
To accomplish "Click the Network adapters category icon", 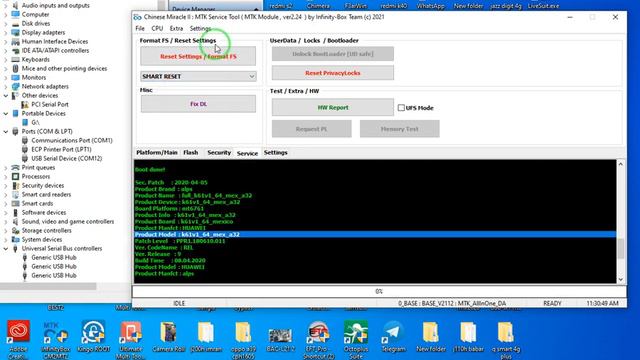I will 16,87.
